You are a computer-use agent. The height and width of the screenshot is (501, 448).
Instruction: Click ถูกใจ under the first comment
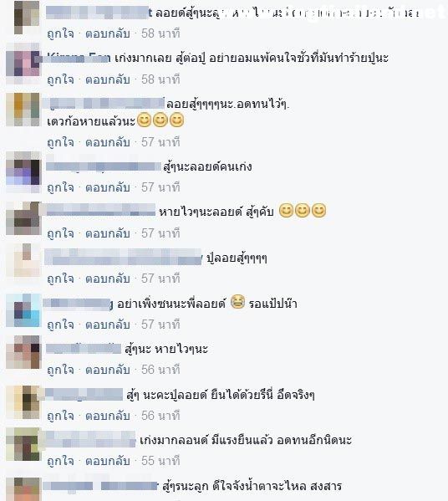[60, 33]
